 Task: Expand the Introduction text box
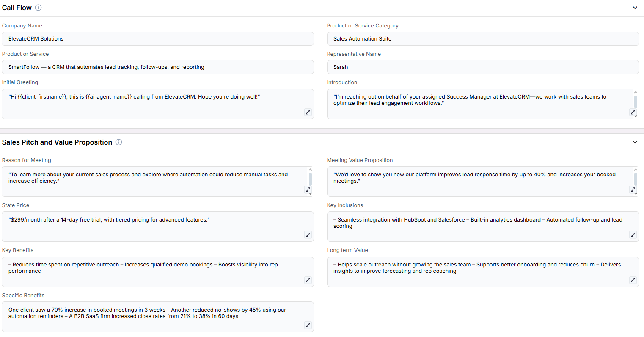633,112
